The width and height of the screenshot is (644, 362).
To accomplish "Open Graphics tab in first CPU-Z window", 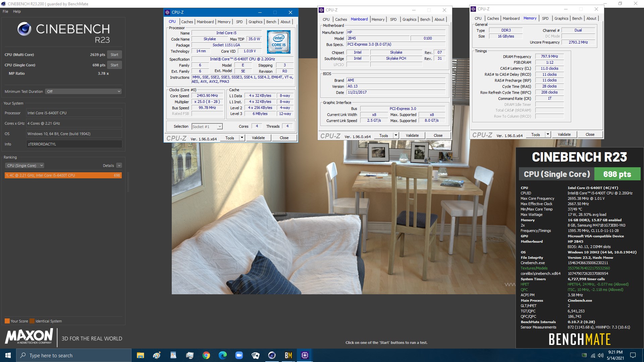I will tap(256, 22).
